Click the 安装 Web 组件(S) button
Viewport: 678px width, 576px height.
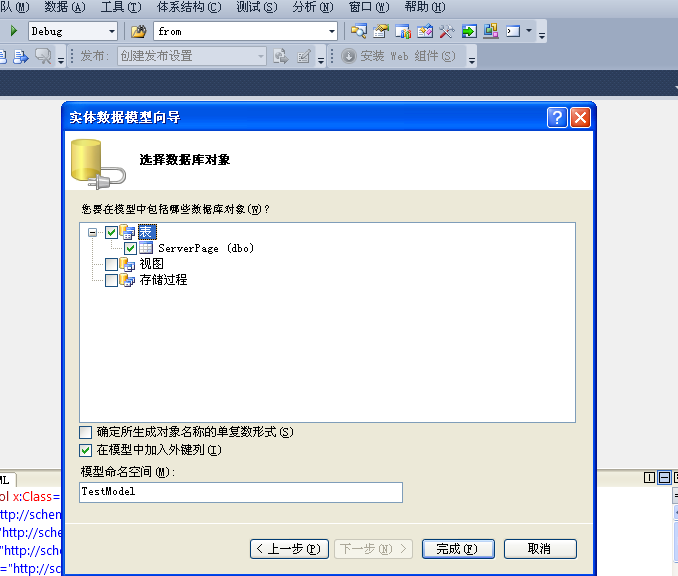400,56
